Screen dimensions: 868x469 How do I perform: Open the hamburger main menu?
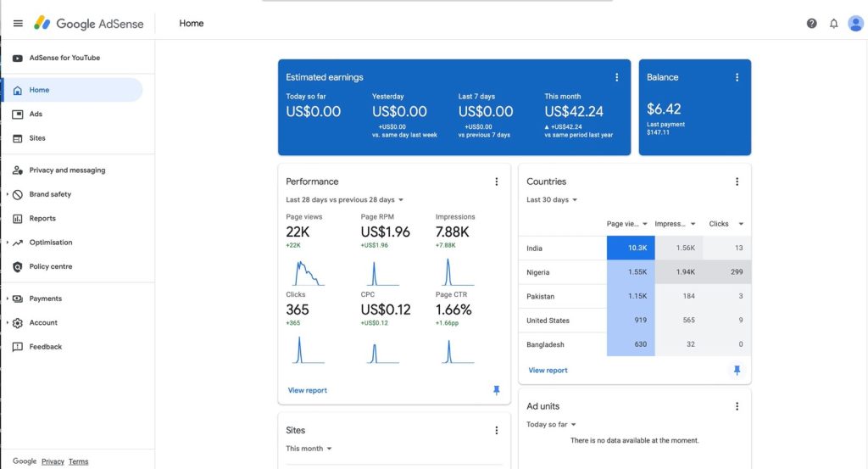tap(18, 24)
